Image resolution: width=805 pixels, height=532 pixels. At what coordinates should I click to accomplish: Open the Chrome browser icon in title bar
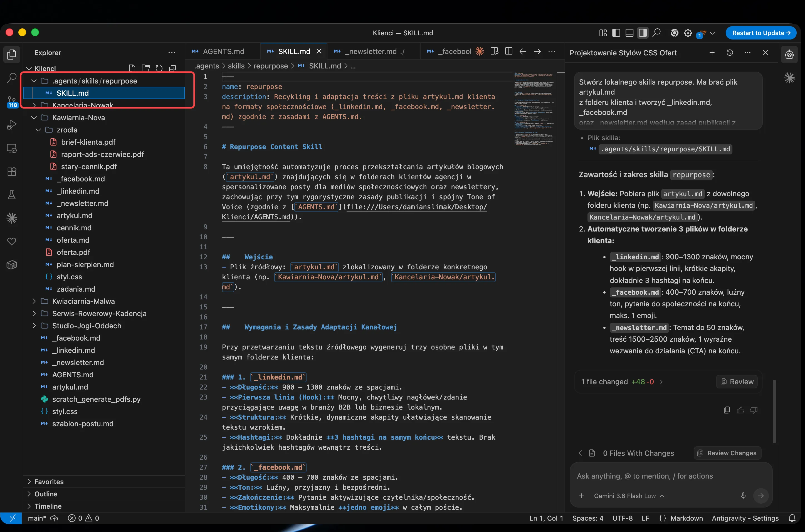tap(675, 33)
